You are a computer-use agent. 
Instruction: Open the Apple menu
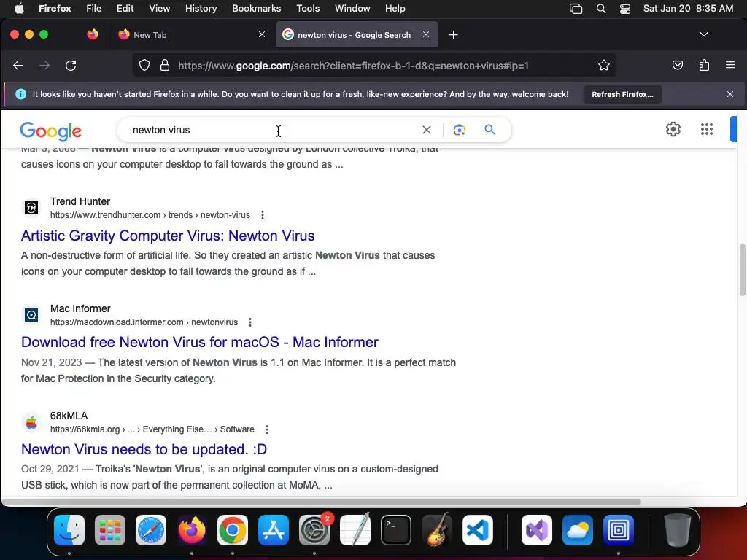coord(20,9)
